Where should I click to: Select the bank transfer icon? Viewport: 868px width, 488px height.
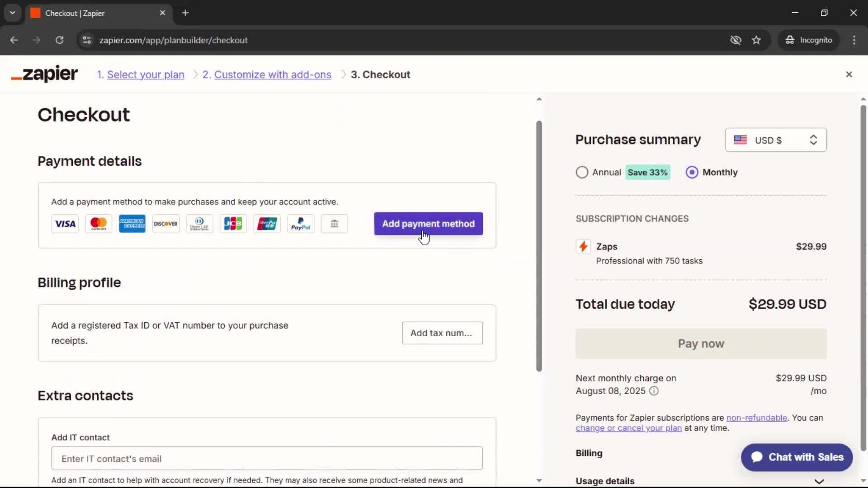point(335,224)
